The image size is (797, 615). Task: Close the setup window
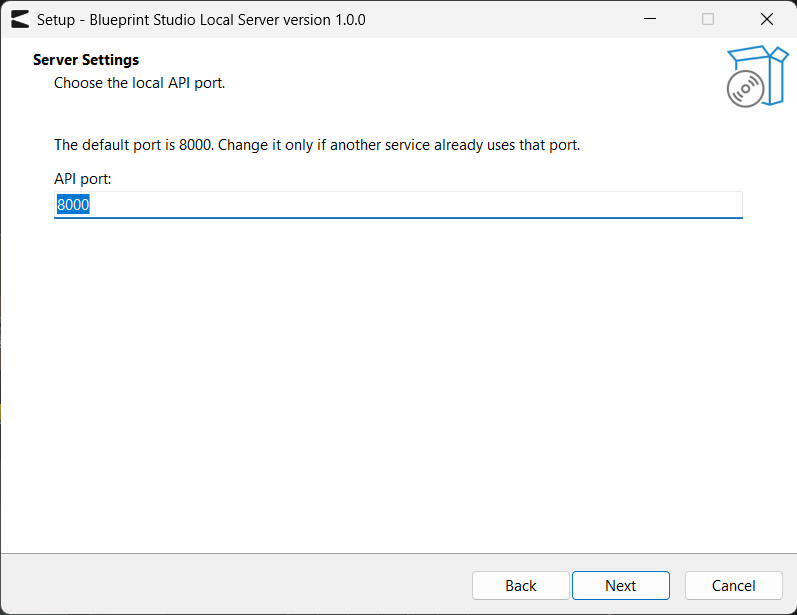click(767, 19)
